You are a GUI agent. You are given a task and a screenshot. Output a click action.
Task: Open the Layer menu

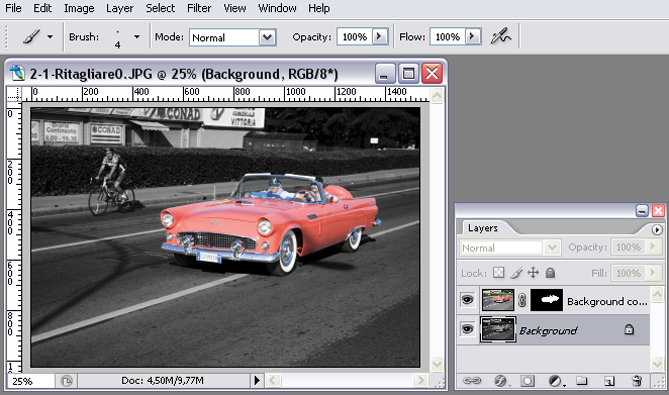(x=119, y=8)
